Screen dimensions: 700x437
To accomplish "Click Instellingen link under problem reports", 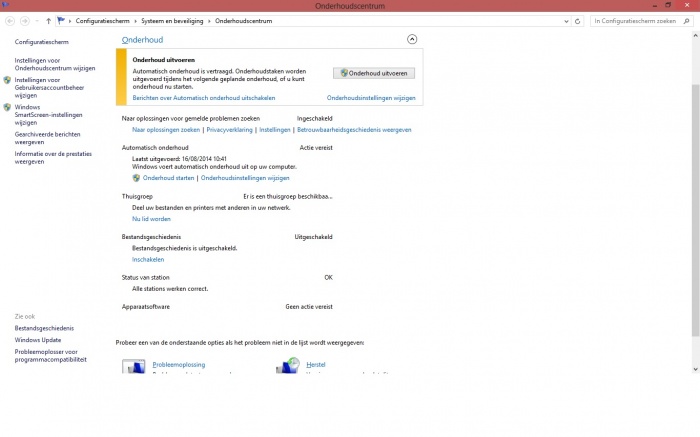I will [275, 130].
